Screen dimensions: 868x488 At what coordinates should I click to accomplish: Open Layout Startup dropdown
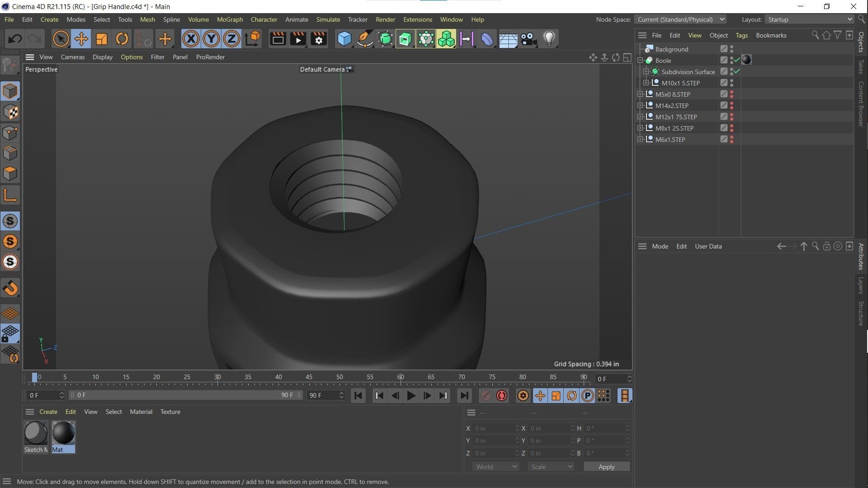tap(808, 19)
